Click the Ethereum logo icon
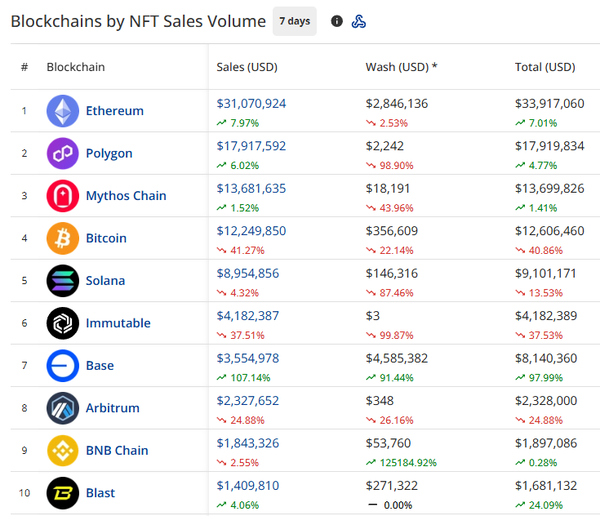 point(62,111)
